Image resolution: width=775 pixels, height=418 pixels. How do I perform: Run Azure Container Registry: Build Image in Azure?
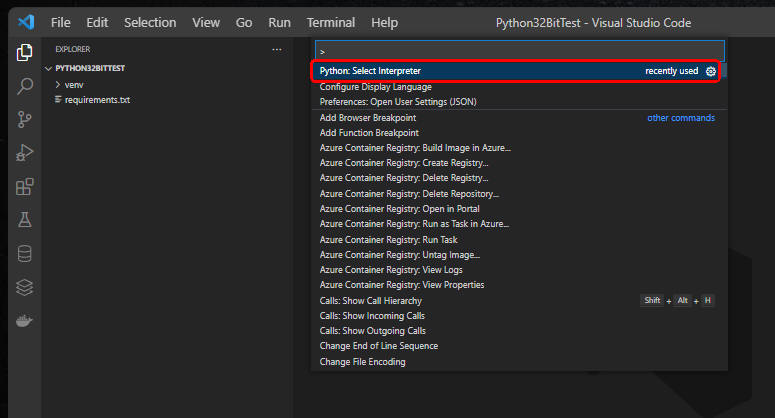coord(519,148)
